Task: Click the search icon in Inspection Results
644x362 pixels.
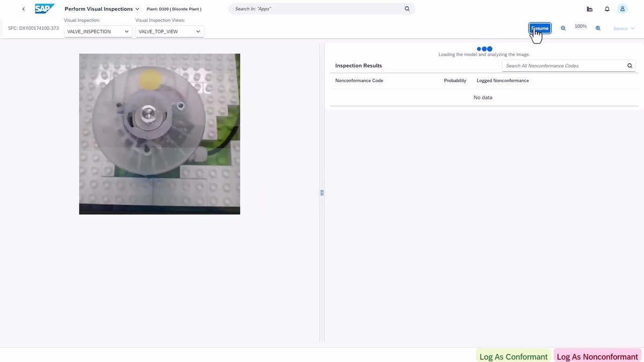Action: (629, 65)
